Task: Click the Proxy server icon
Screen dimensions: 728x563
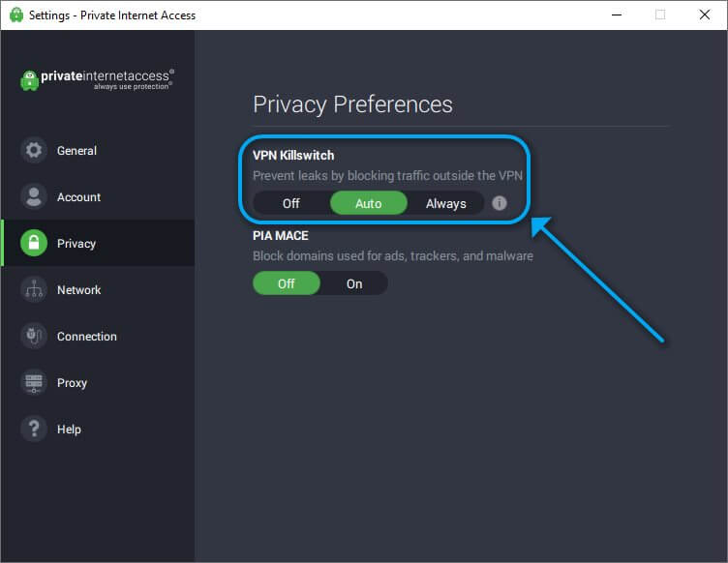Action: click(x=34, y=382)
